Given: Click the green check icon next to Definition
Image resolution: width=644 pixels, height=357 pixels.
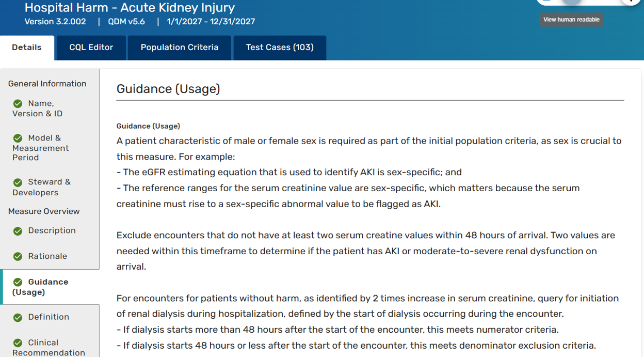Looking at the screenshot, I should click(18, 317).
